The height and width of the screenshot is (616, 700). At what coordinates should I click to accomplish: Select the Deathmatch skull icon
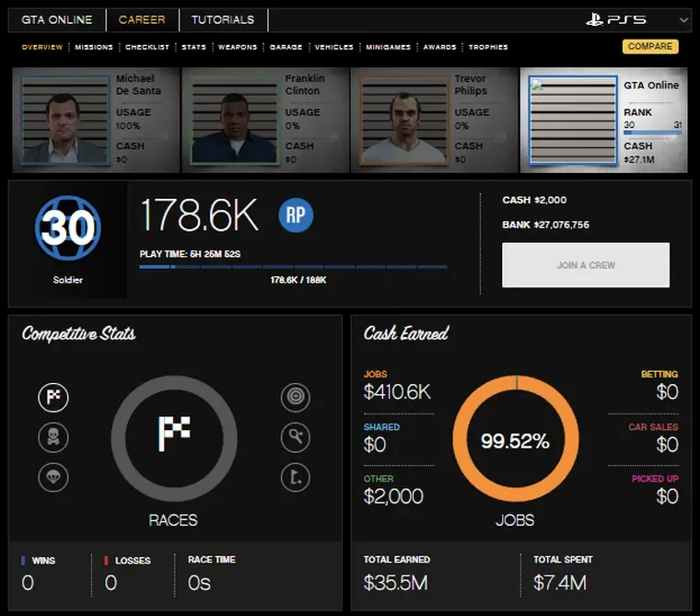53,437
